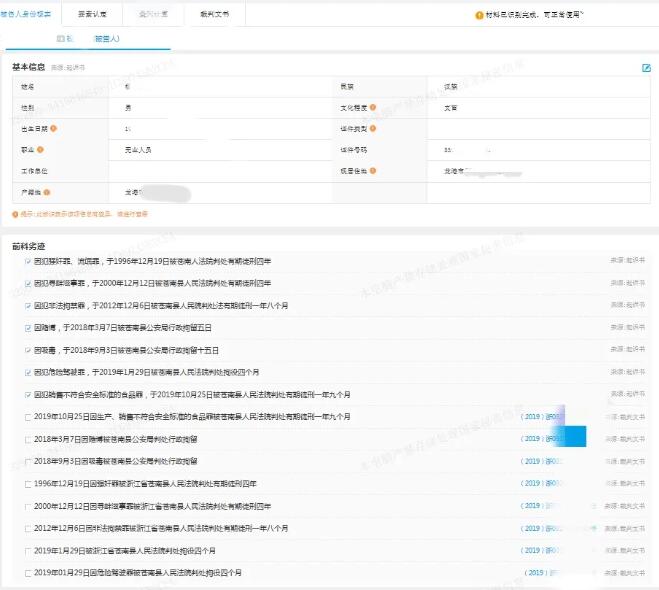Uncheck the 因赌博 2018年3月7日 record
Image resolution: width=659 pixels, height=590 pixels.
[28, 328]
